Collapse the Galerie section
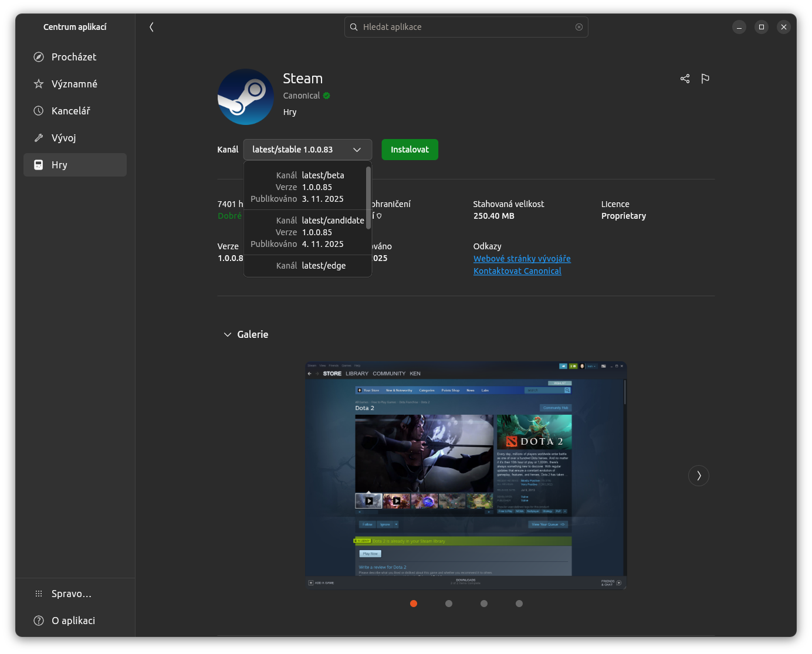This screenshot has height=654, width=812. click(x=228, y=334)
